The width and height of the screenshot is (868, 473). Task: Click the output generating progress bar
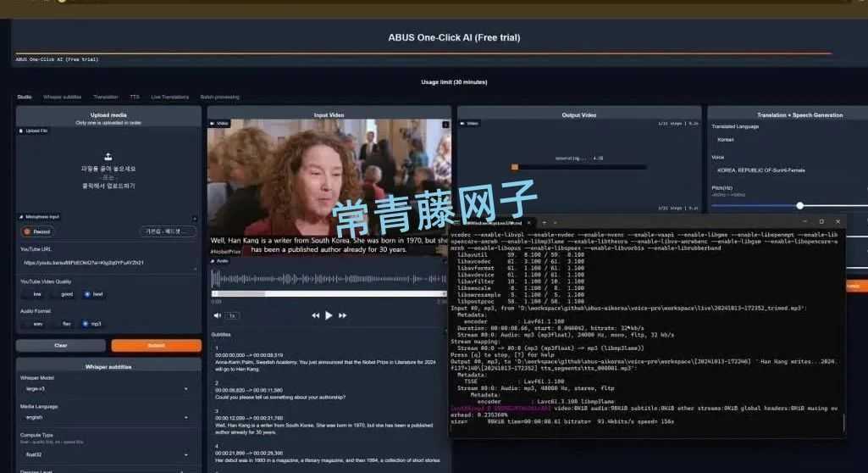pos(578,167)
